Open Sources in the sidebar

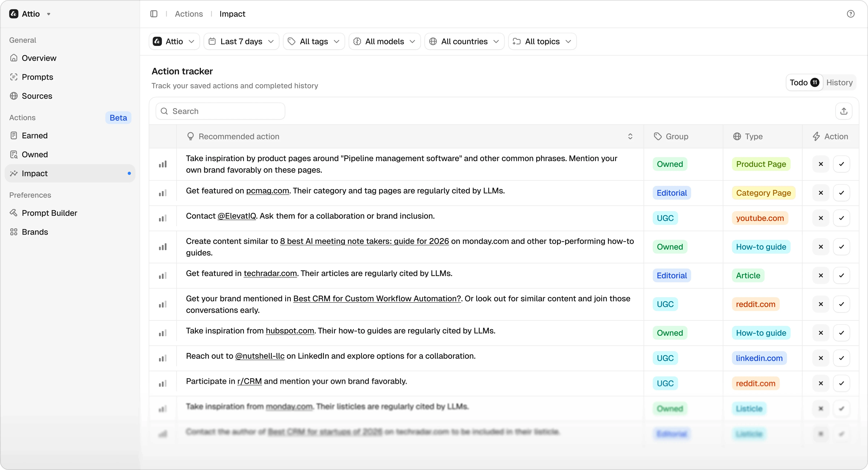[37, 96]
